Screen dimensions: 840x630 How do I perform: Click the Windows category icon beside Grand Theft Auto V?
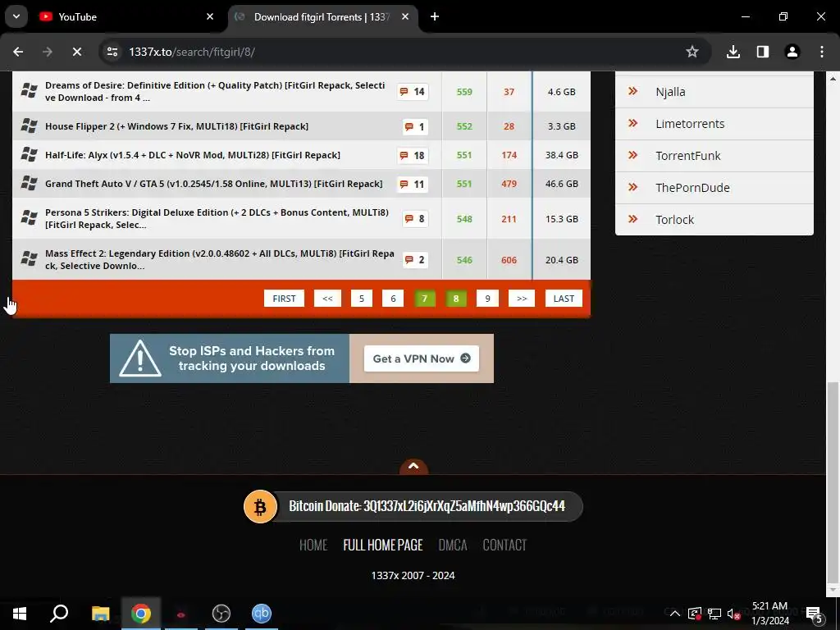(x=29, y=184)
